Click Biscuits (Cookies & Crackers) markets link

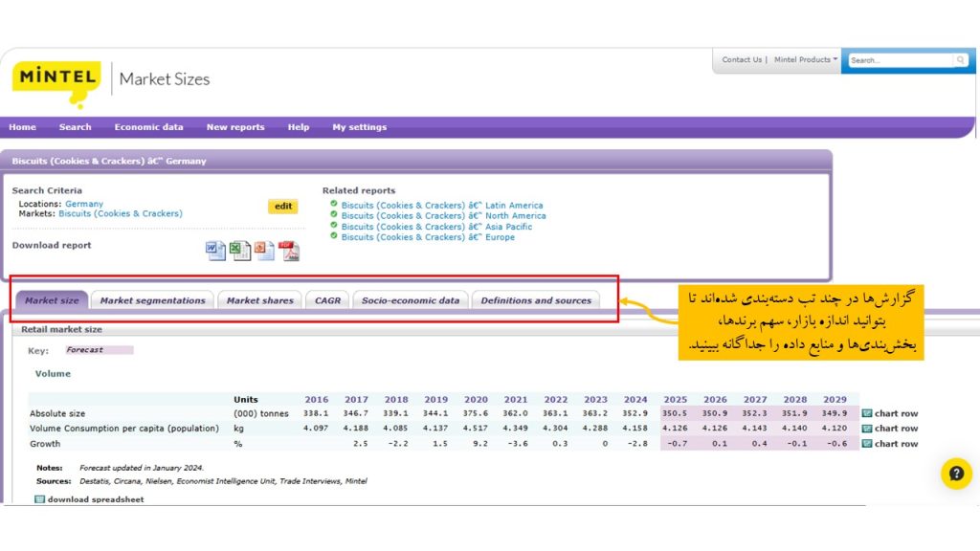coord(121,213)
